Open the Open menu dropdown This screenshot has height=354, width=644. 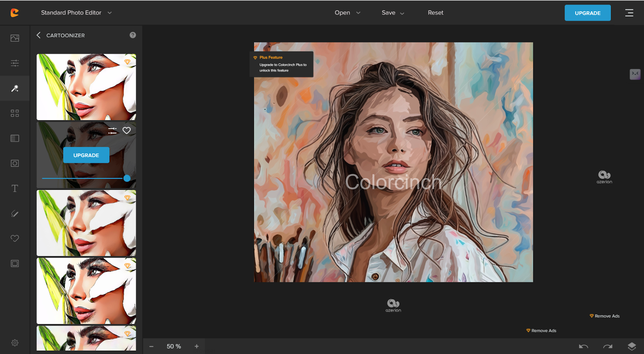point(347,13)
